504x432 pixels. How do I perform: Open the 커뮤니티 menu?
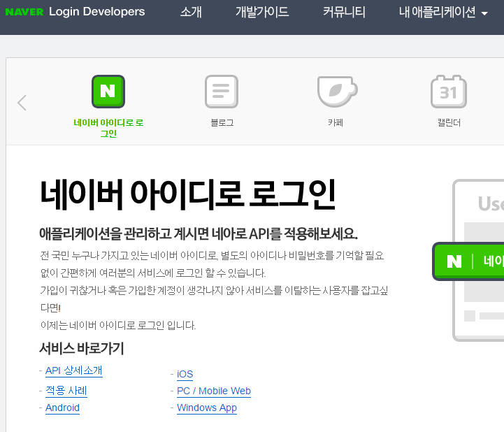pos(344,12)
